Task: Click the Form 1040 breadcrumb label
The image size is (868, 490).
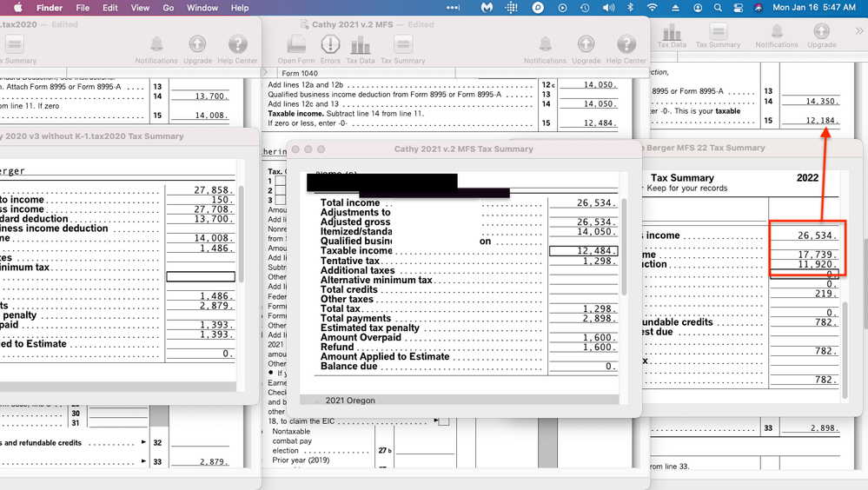Action: pos(300,73)
